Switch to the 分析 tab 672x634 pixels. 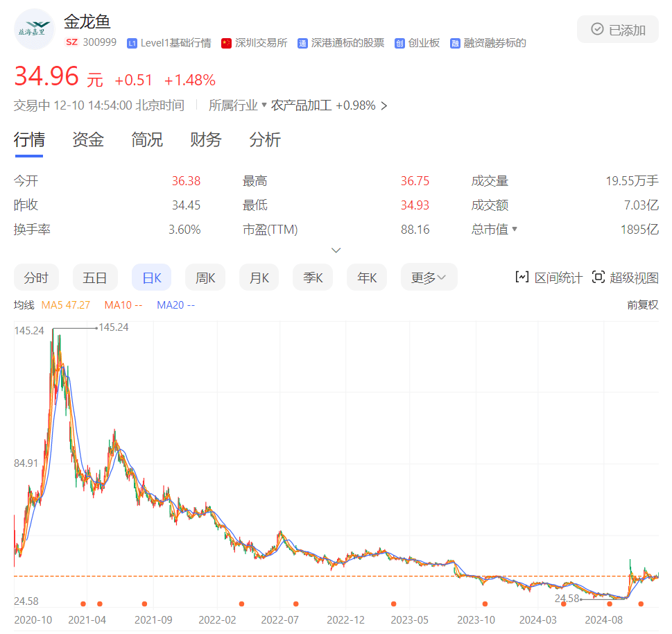pos(265,139)
